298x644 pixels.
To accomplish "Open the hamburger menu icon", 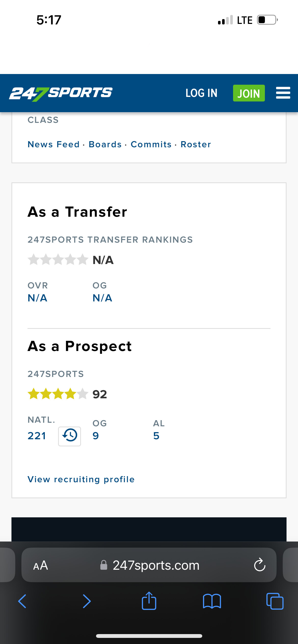I will coord(283,93).
